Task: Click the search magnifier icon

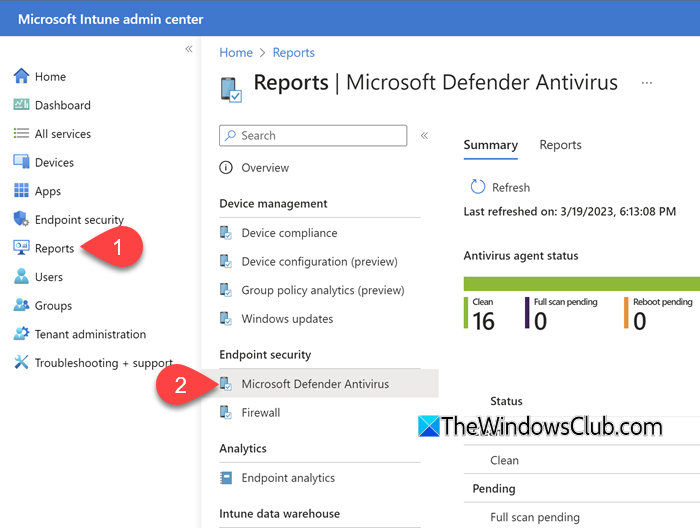Action: point(230,135)
